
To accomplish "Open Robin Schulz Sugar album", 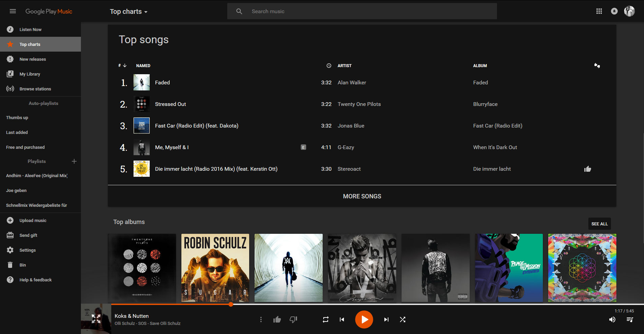I will 215,268.
